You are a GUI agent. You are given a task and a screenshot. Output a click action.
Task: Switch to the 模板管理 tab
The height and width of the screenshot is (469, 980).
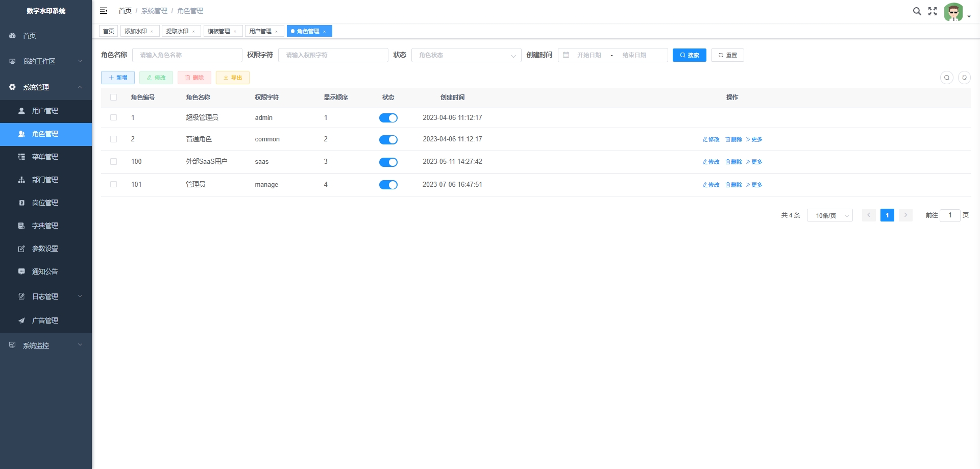click(x=219, y=31)
